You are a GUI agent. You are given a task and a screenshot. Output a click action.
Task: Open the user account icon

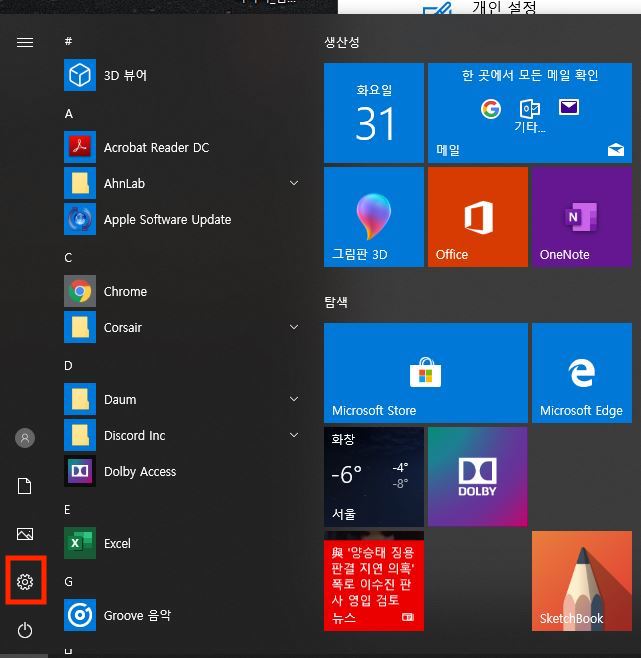(25, 438)
